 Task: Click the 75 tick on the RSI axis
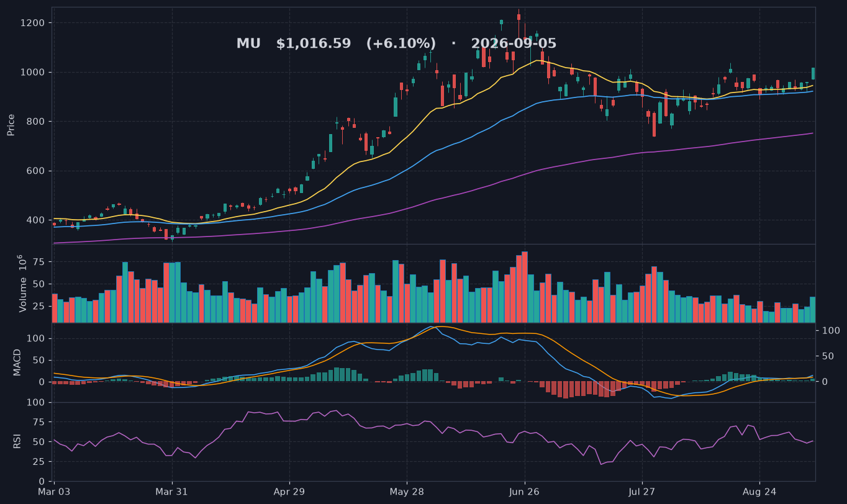click(40, 423)
